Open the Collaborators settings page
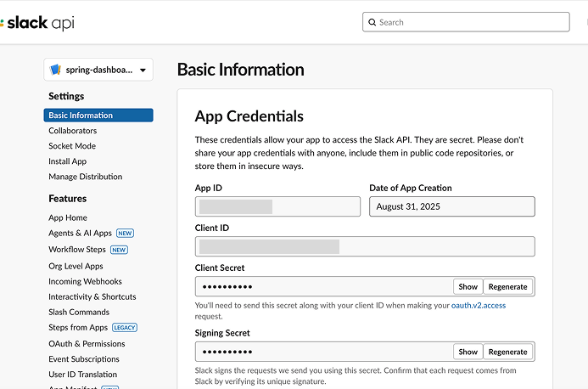Screen dimensions: 588x389 point(73,131)
